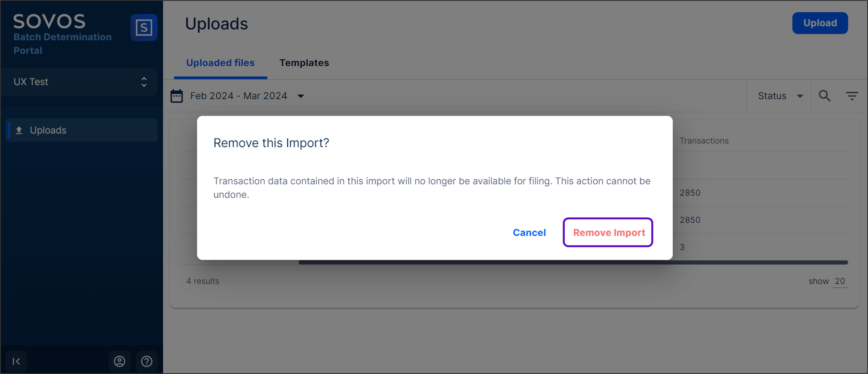Select the Uploaded files tab
Viewport: 868px width, 374px height.
[220, 63]
